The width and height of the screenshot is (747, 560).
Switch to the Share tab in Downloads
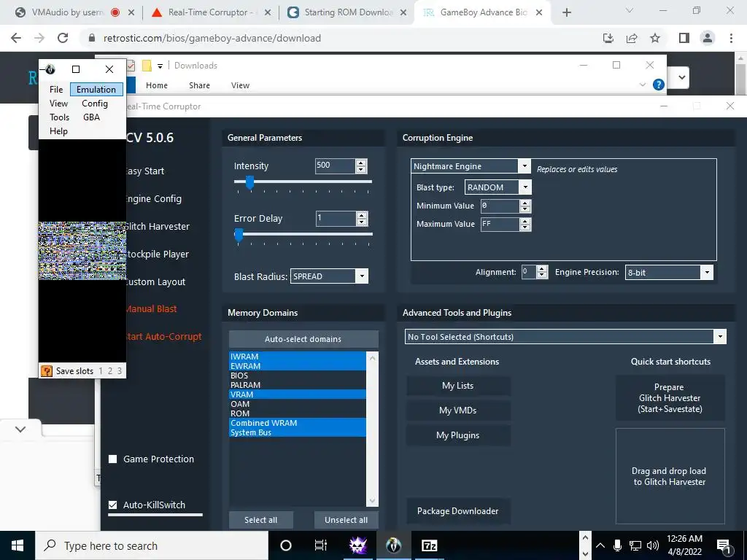(199, 85)
